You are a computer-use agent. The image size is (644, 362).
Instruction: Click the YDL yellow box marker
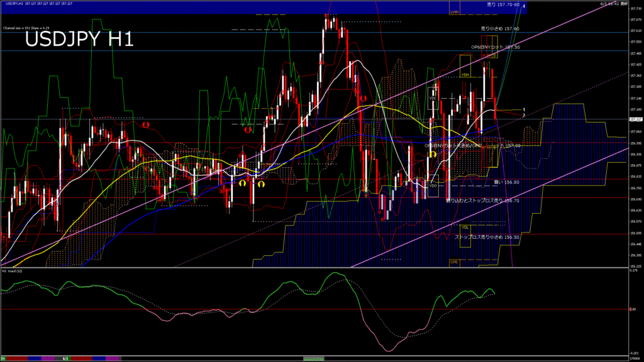[x=465, y=227]
